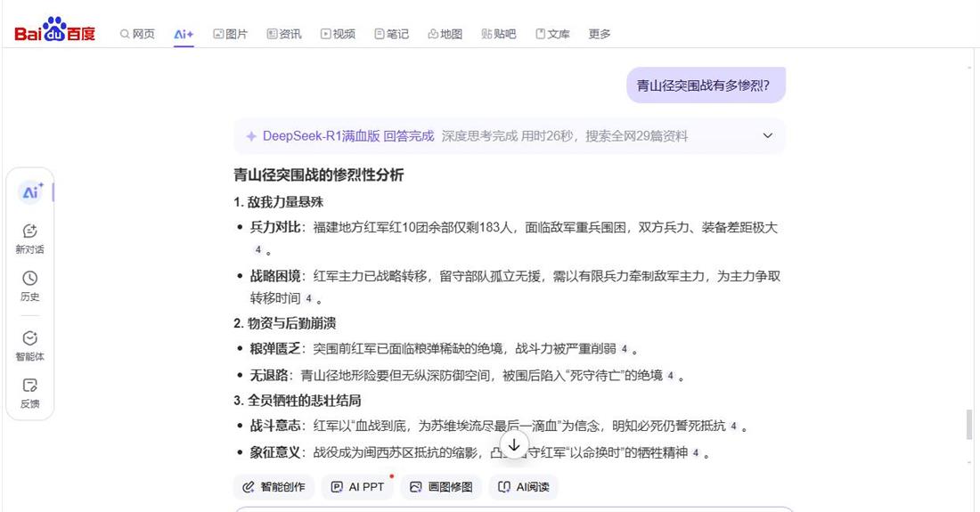Go to the 视频 tab
This screenshot has width=980, height=512.
(x=339, y=34)
